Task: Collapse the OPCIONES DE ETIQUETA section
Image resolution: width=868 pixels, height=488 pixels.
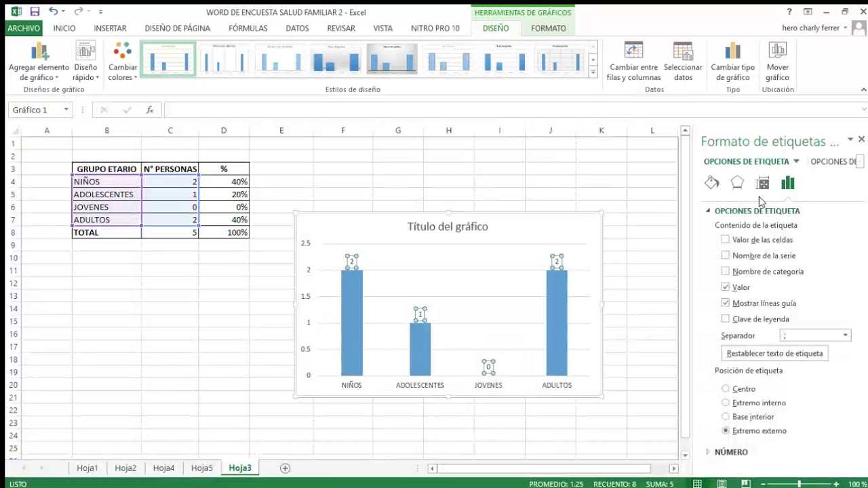Action: 708,211
